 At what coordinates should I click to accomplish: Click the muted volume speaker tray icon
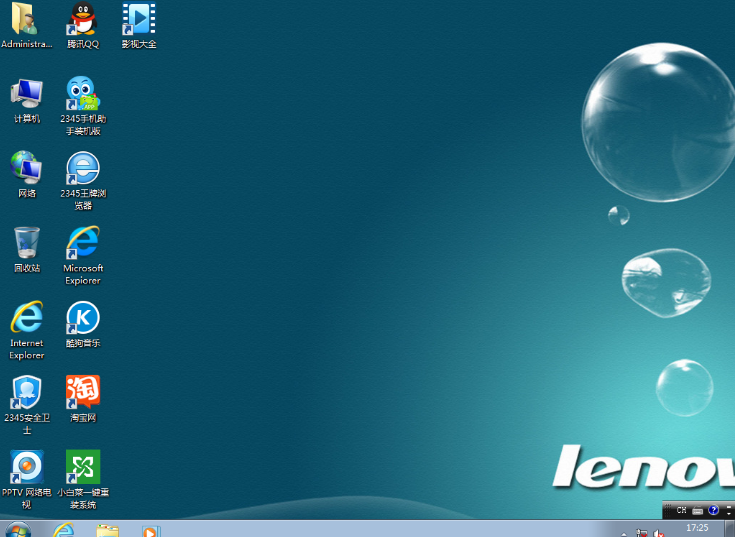tap(658, 533)
